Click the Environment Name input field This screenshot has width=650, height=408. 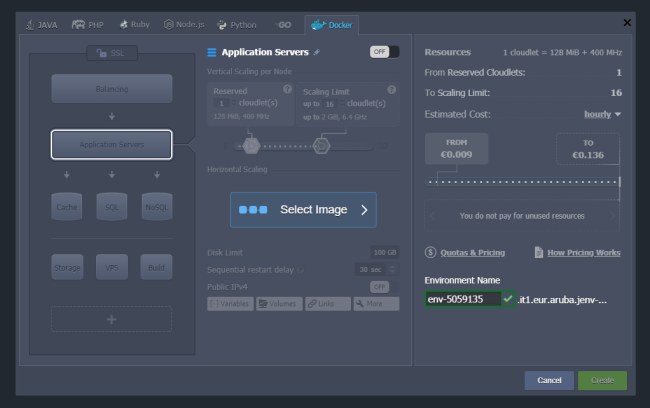point(461,299)
